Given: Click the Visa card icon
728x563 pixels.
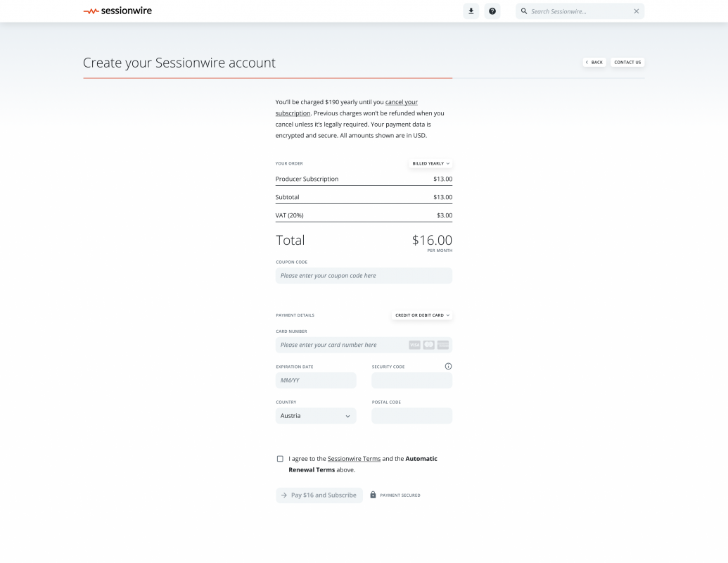Looking at the screenshot, I should click(x=414, y=345).
